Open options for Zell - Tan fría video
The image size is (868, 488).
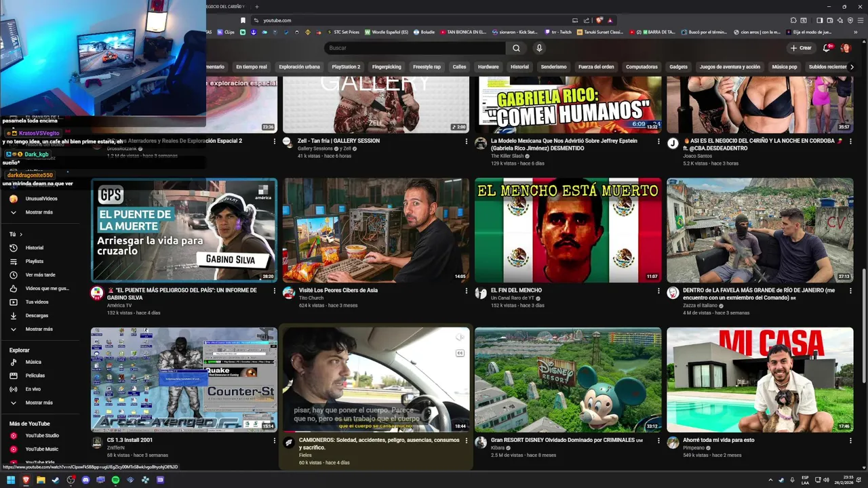coord(467,141)
